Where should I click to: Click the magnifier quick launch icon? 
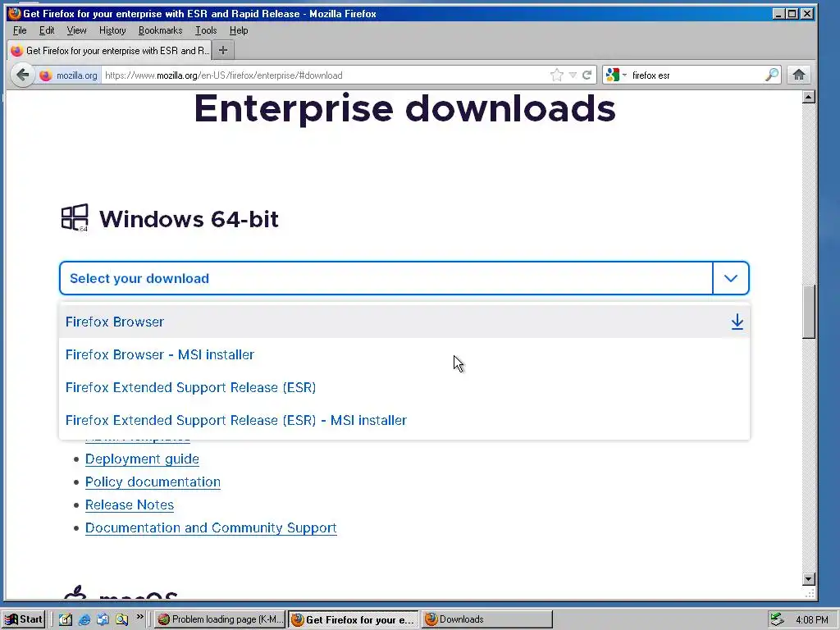(x=121, y=620)
